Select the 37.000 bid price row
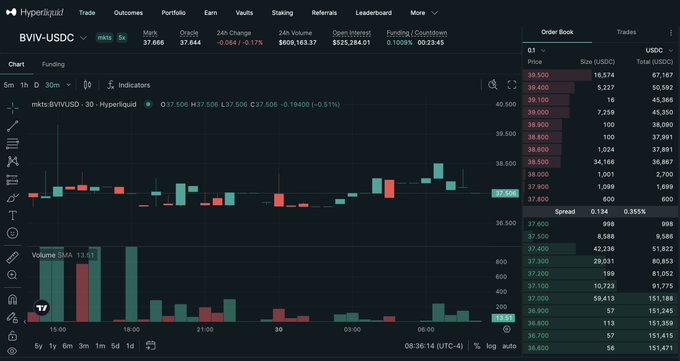Screen dimensions: 680x361 click(x=601, y=299)
